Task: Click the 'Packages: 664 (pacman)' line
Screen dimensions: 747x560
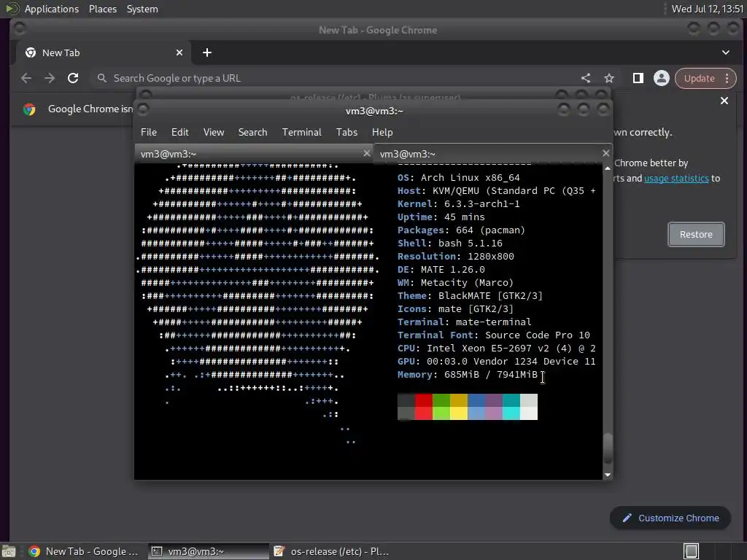Action: (x=461, y=230)
